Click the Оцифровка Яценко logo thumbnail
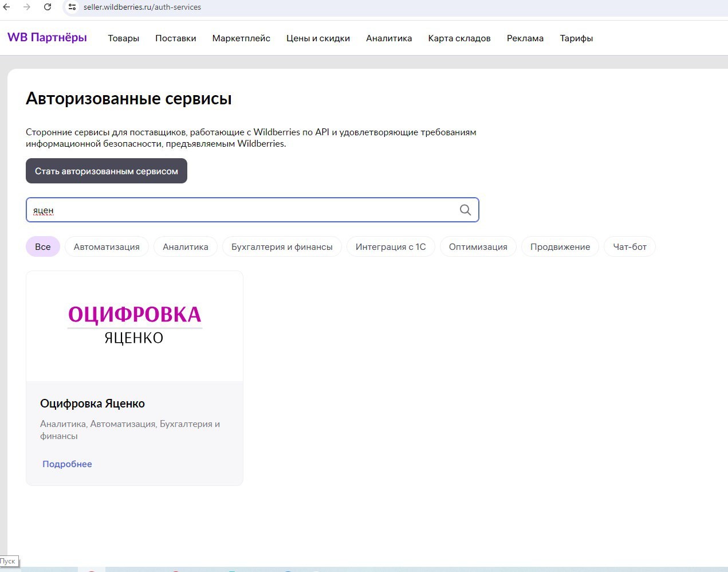 coord(135,326)
